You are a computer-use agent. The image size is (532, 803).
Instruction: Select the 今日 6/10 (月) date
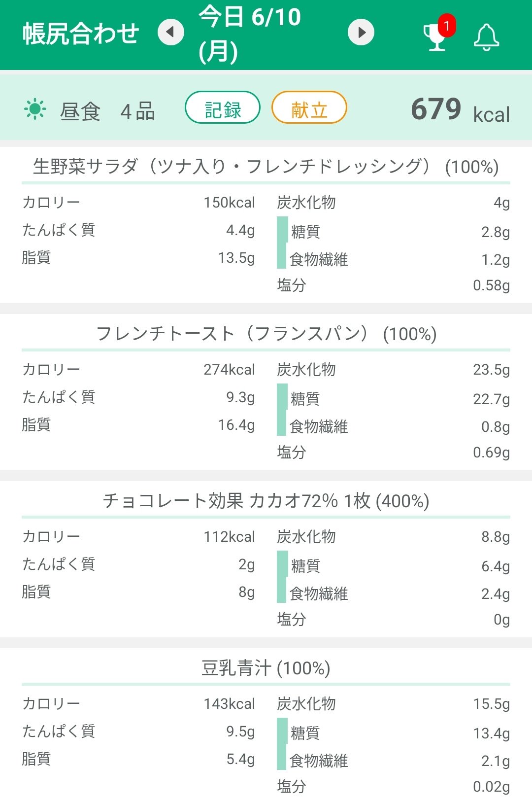[249, 34]
